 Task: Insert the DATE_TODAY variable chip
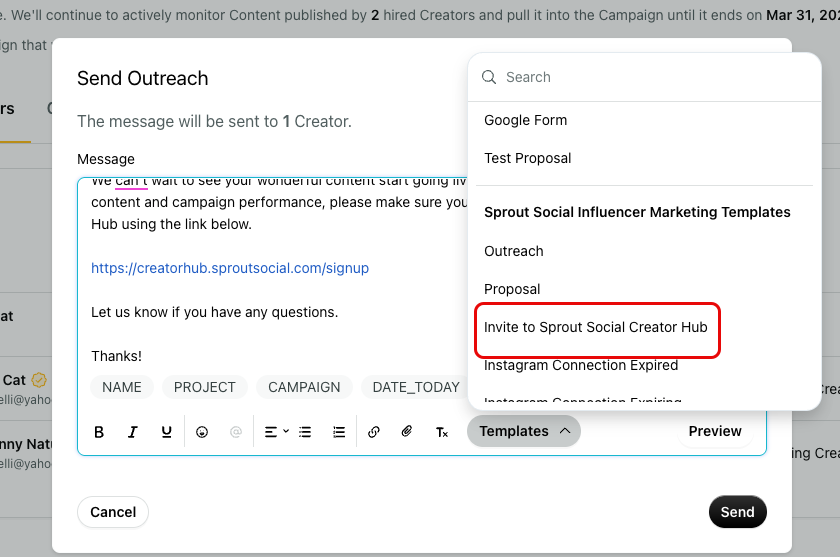[416, 387]
